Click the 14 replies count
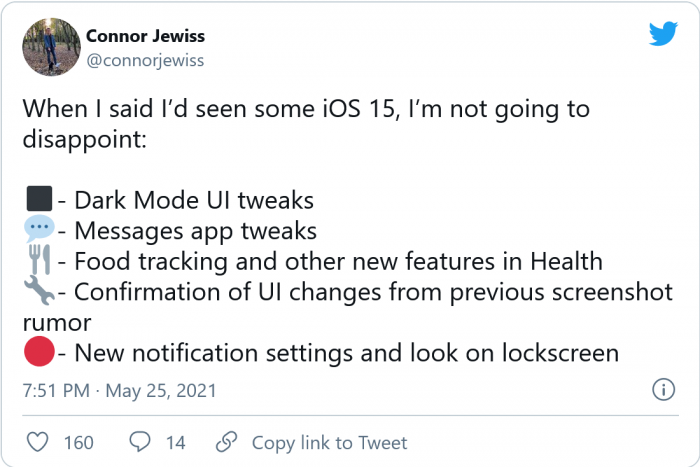Image resolution: width=700 pixels, height=467 pixels. (x=175, y=442)
